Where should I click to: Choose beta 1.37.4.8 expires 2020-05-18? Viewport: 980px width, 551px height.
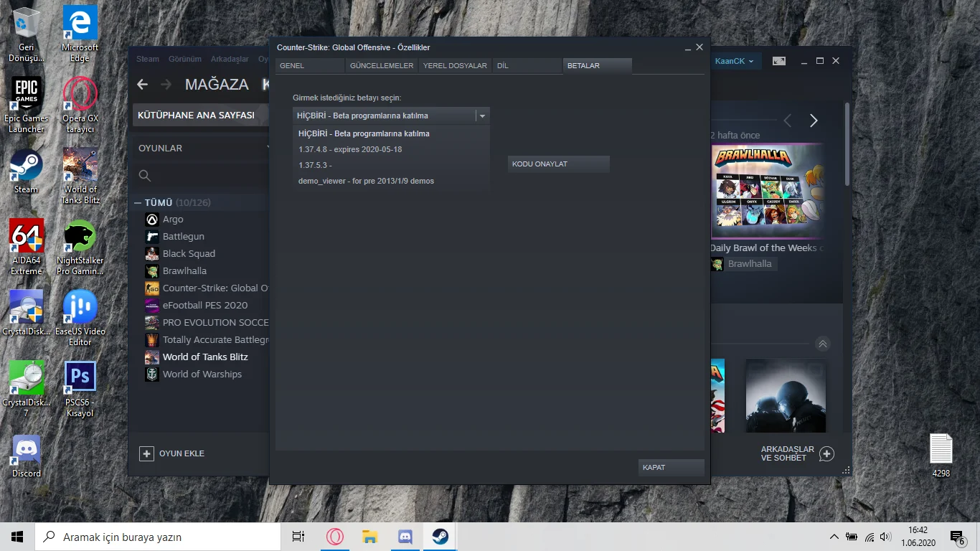click(x=392, y=149)
